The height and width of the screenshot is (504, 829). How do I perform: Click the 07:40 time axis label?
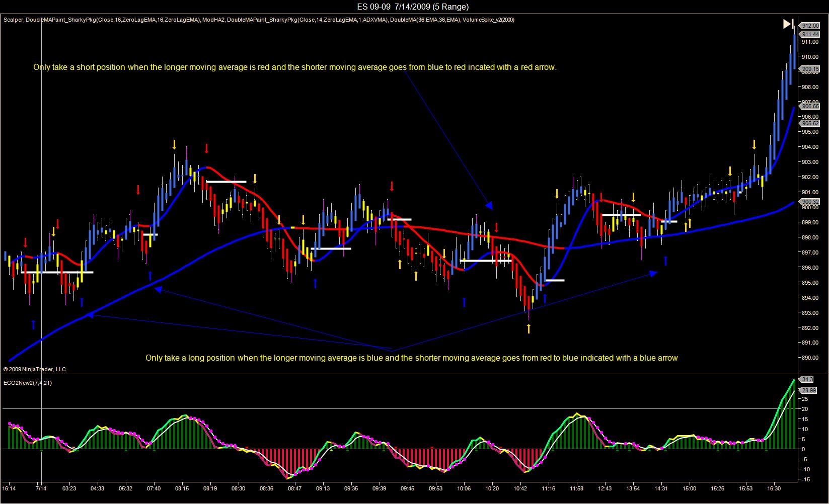tap(154, 488)
